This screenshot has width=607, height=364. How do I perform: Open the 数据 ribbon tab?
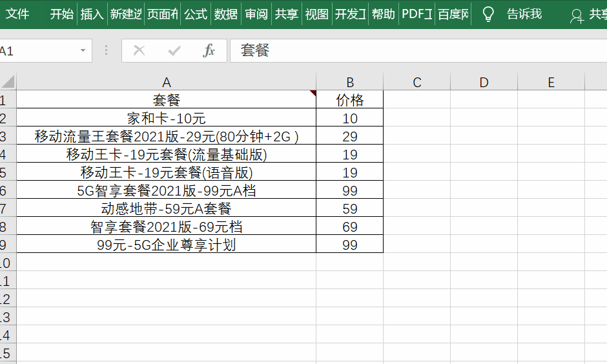226,14
